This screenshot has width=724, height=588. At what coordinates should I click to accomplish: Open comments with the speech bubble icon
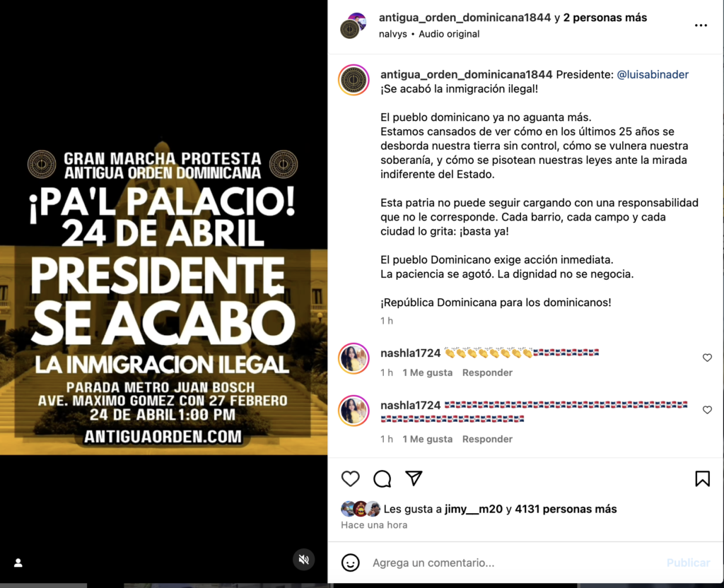(x=383, y=478)
